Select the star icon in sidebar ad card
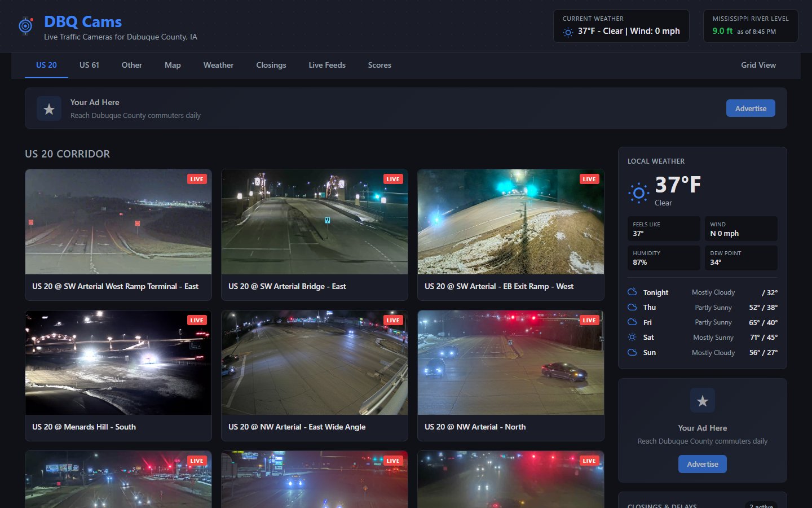Screen dimensions: 812x508 click(x=702, y=400)
